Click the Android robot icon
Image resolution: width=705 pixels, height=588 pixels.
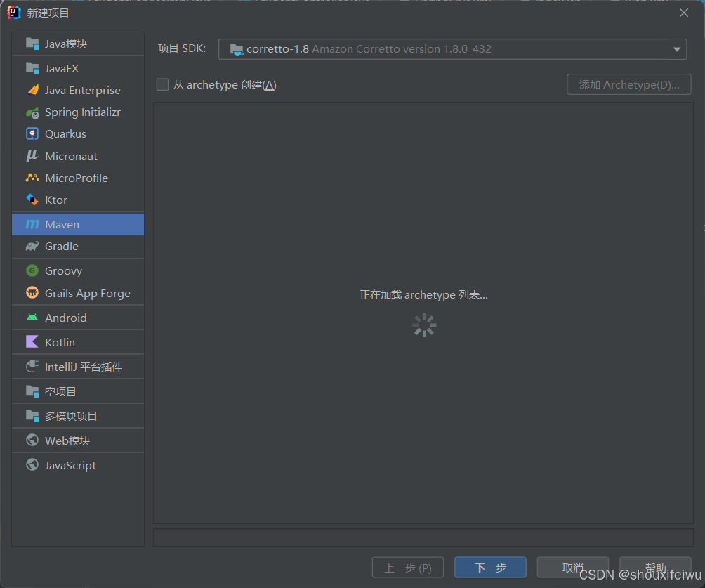[x=32, y=318]
